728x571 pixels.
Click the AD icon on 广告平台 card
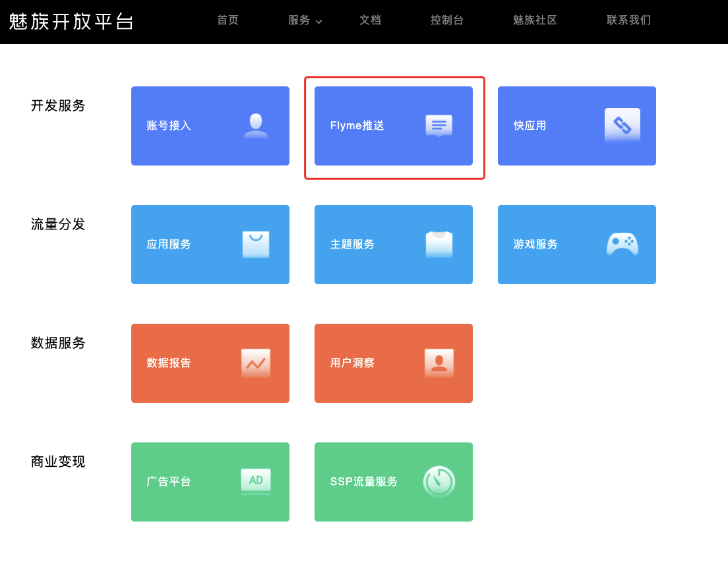click(x=256, y=481)
